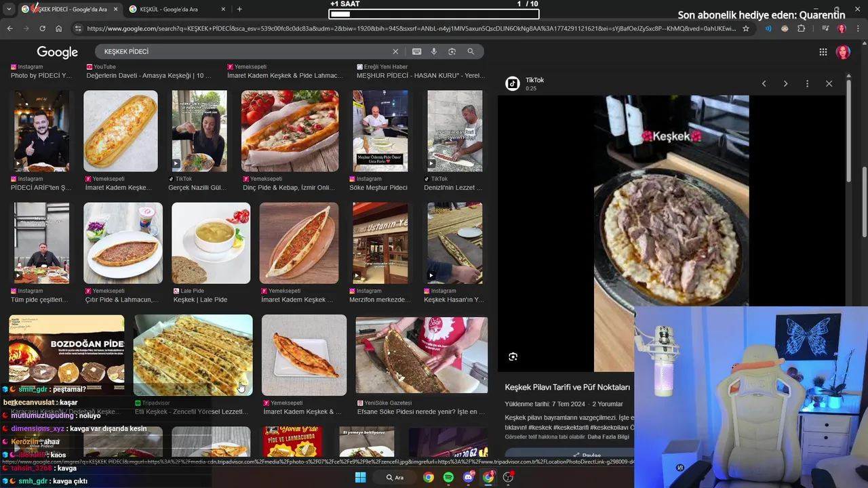Open Çıtır Pide & Lahmacun image

123,243
